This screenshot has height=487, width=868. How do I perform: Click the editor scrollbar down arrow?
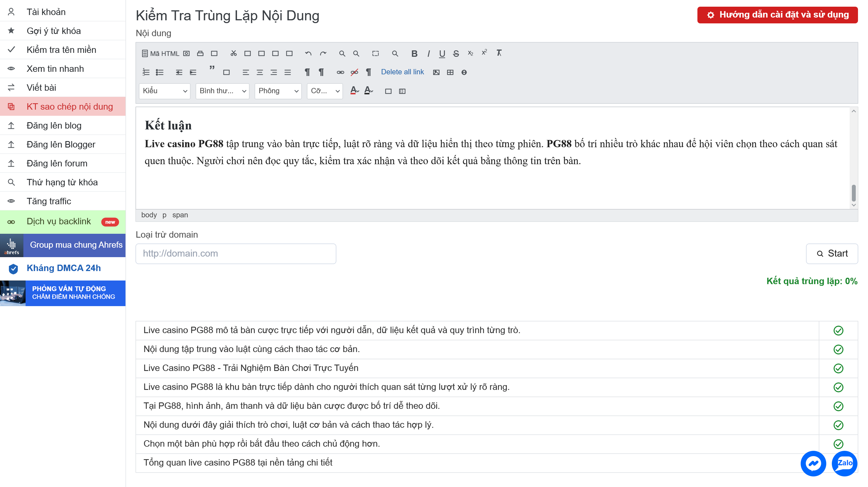point(854,205)
